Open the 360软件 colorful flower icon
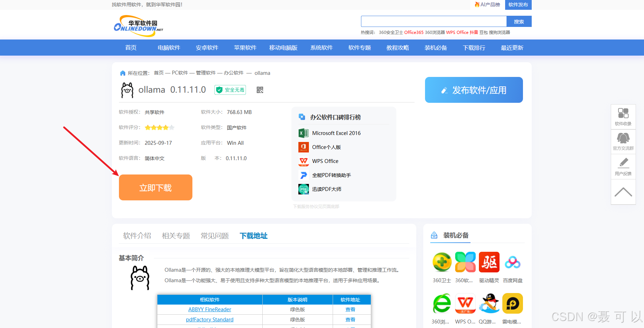The width and height of the screenshot is (644, 328). click(465, 262)
